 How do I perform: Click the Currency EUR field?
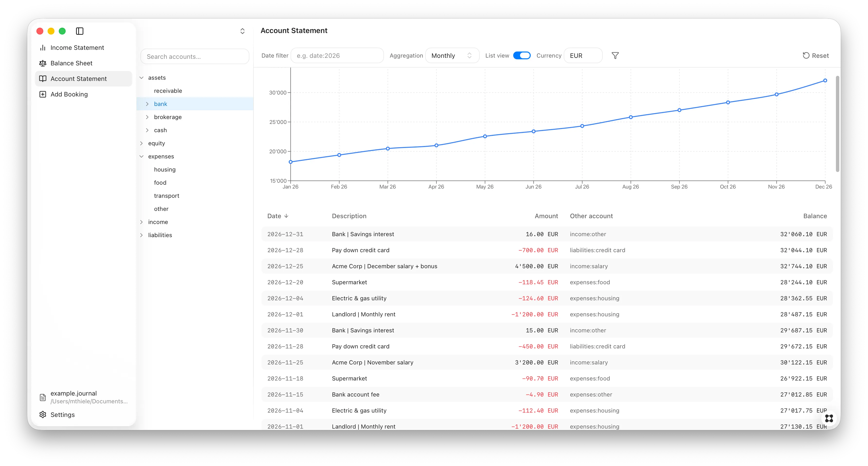(x=583, y=56)
